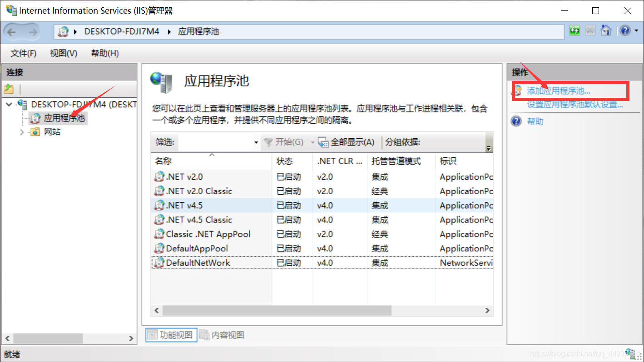Select the DefaultAppPool name
The width and height of the screenshot is (644, 362).
click(197, 248)
